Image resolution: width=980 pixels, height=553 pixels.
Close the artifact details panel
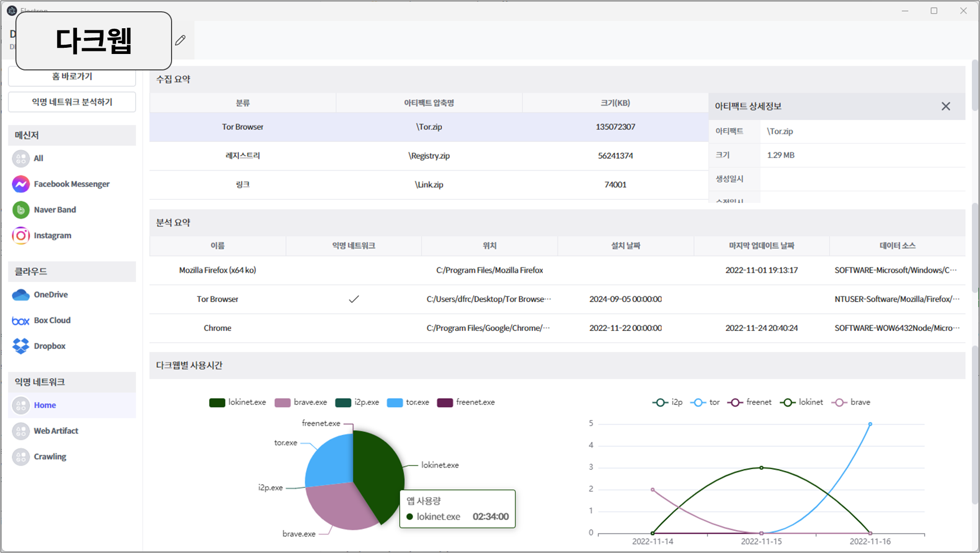pos(946,106)
